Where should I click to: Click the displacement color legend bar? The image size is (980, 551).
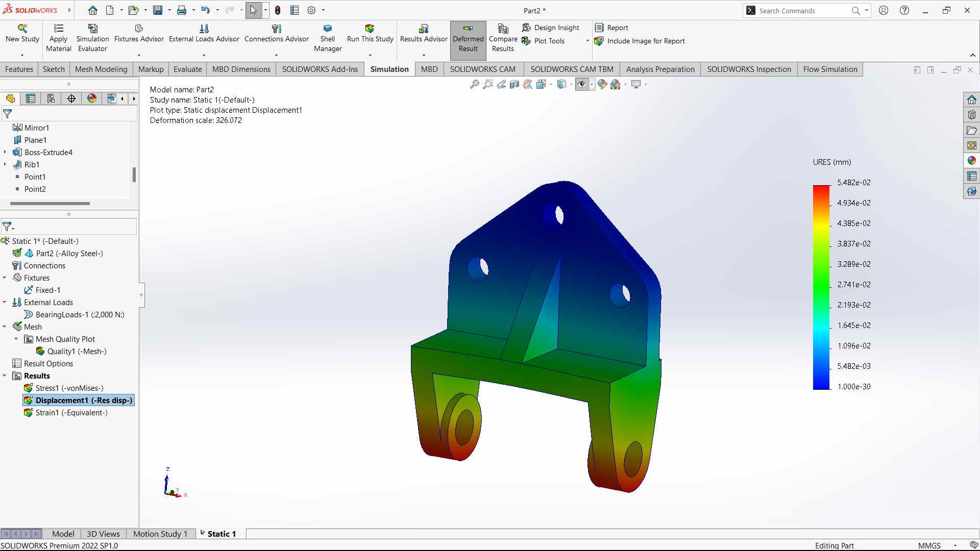pos(821,287)
